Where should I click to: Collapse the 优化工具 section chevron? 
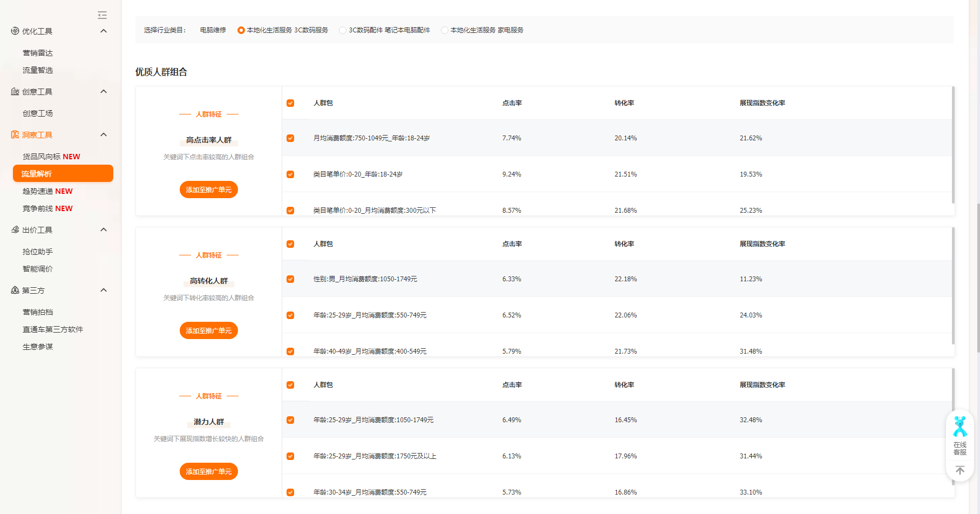point(104,31)
